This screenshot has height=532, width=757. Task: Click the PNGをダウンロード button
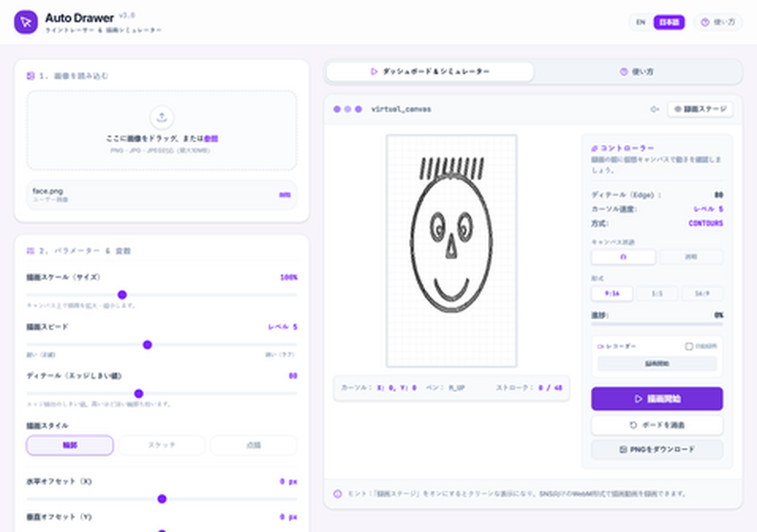pos(657,449)
